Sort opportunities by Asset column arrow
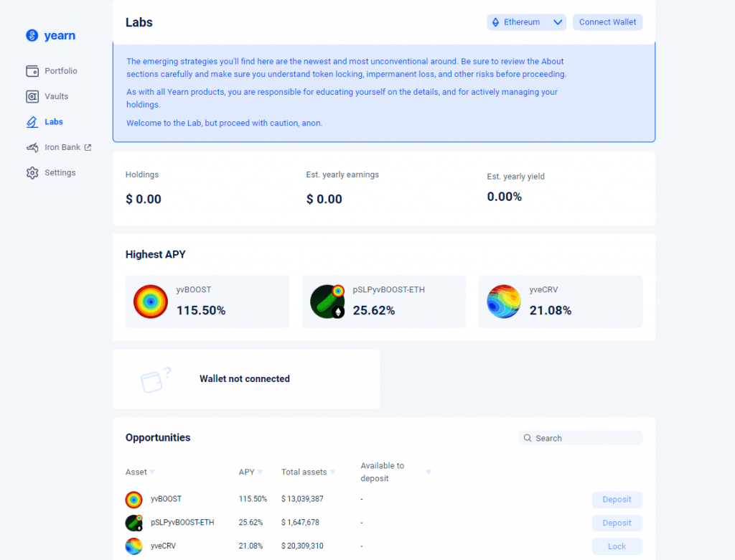The image size is (735, 560). 152,472
